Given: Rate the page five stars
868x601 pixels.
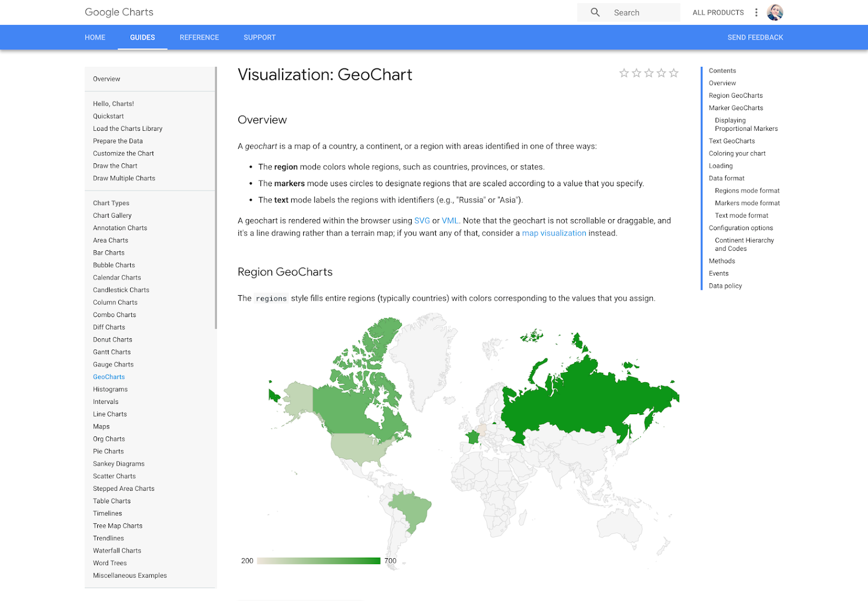Looking at the screenshot, I should [x=674, y=73].
